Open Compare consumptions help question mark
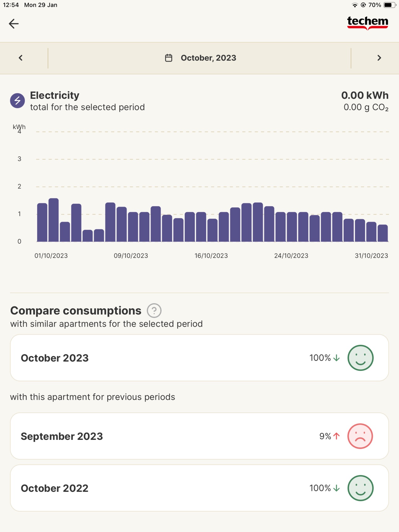The width and height of the screenshot is (399, 532). [154, 310]
